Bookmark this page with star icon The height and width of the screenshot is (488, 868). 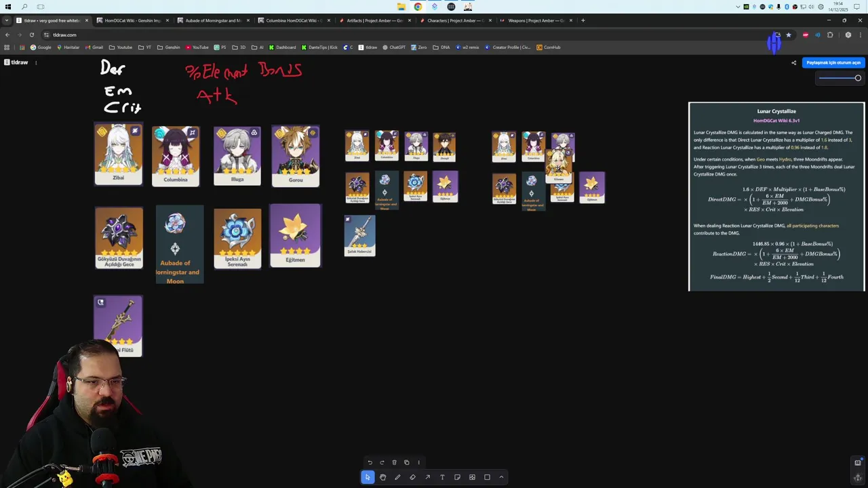(x=788, y=35)
